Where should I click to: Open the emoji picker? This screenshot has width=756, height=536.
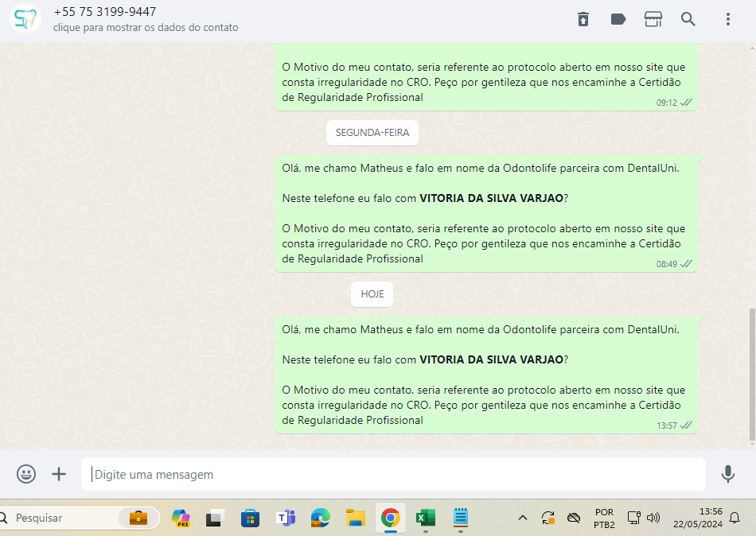26,474
